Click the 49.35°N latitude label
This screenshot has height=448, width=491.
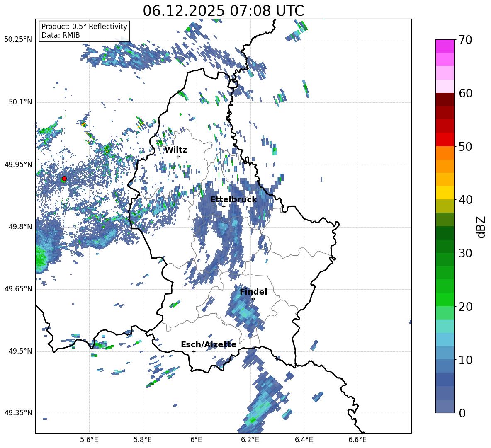[x=18, y=413]
